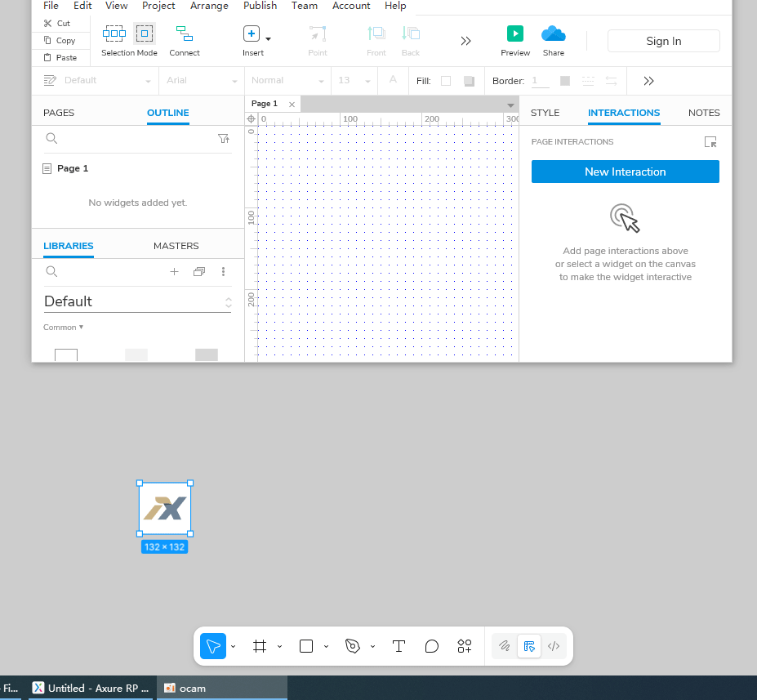Switch to the MASTERS tab
Viewport: 757px width, 700px height.
pyautogui.click(x=176, y=246)
